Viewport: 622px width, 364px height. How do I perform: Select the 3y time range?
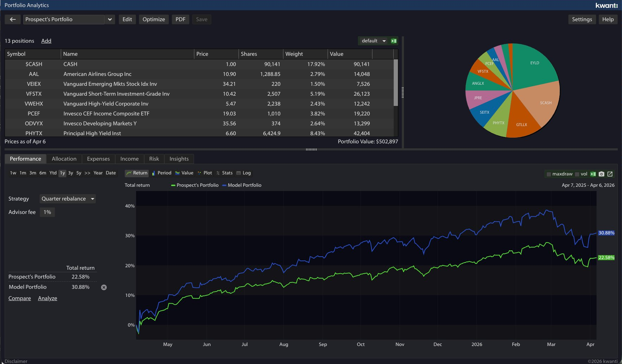(71, 173)
